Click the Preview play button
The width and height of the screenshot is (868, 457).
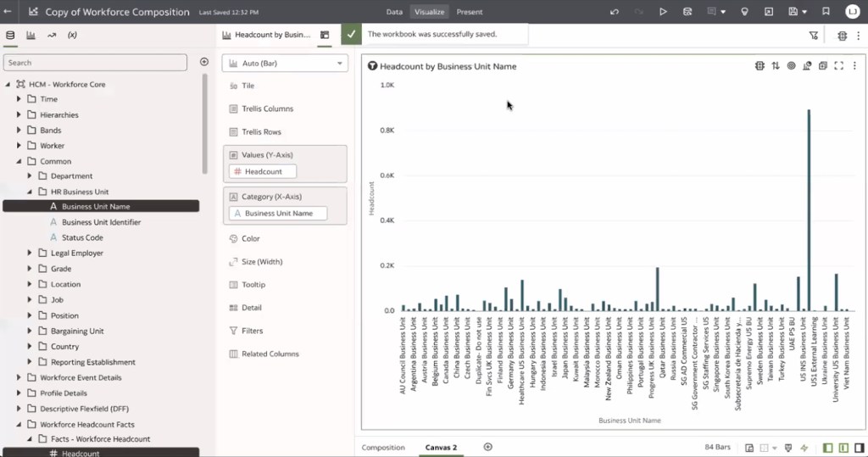pos(663,12)
